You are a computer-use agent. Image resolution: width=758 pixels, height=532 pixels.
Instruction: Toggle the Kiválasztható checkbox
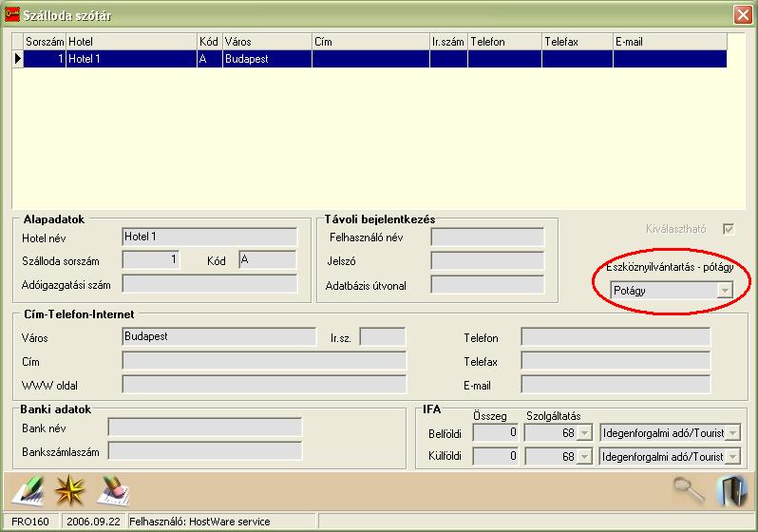pos(729,229)
